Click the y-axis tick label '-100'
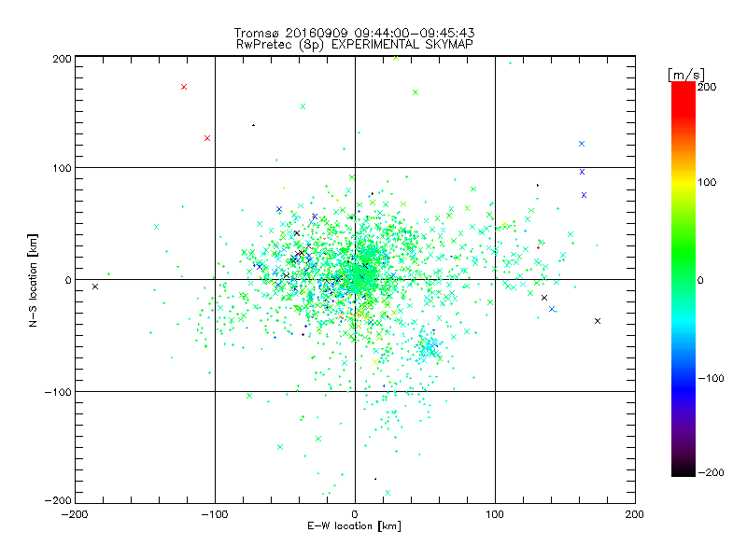This screenshot has width=747, height=560. click(x=58, y=392)
